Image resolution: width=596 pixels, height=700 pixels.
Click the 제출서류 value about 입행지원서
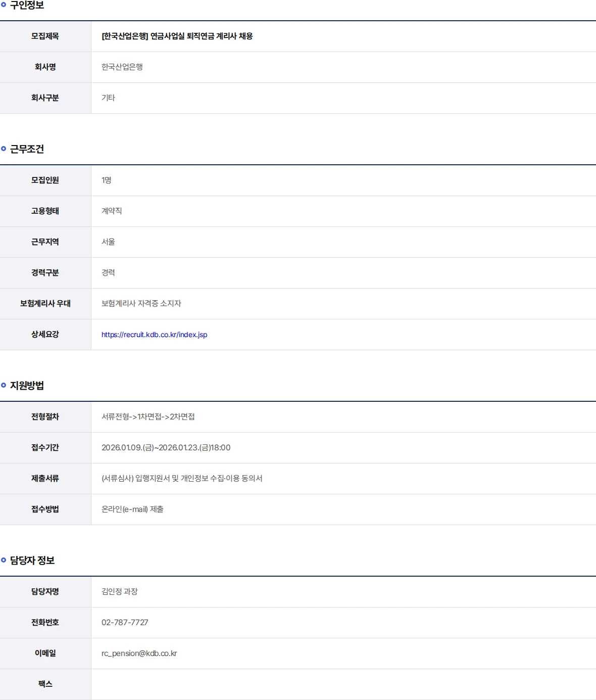[x=182, y=479]
